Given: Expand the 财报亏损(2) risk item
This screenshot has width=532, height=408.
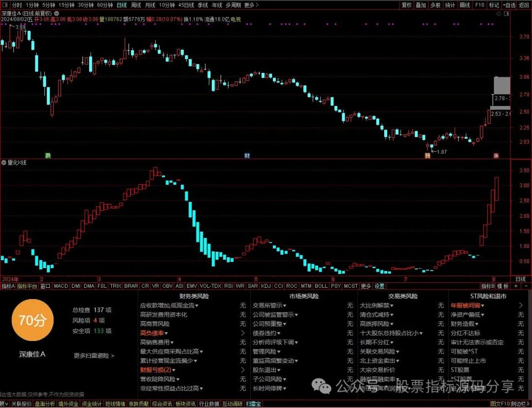Looking at the screenshot, I should pyautogui.click(x=158, y=370).
